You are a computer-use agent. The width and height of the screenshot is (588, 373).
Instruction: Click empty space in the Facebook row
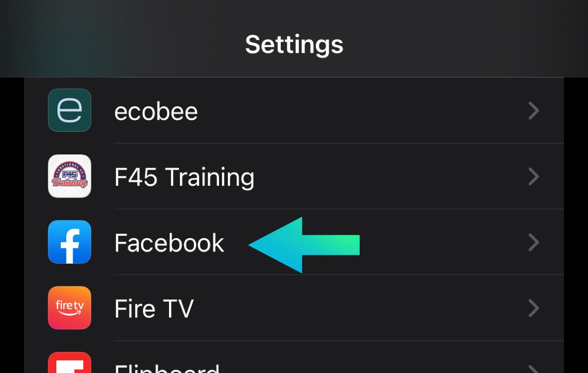(x=441, y=243)
